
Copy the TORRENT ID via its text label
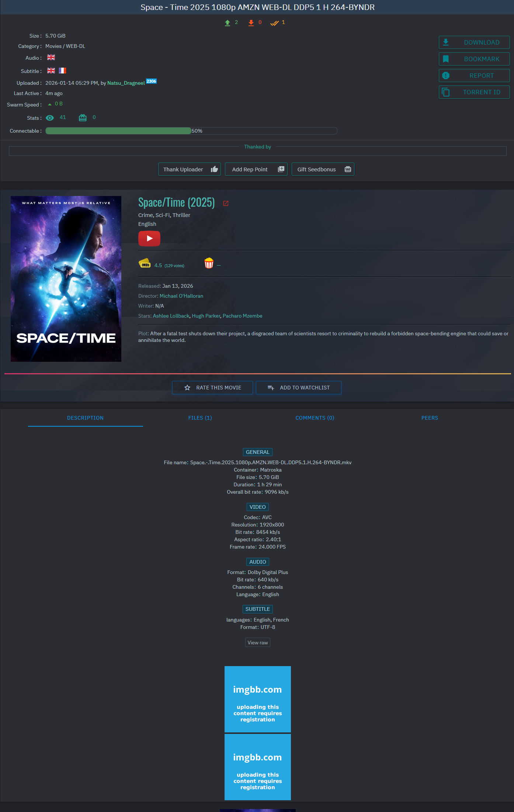(x=482, y=92)
